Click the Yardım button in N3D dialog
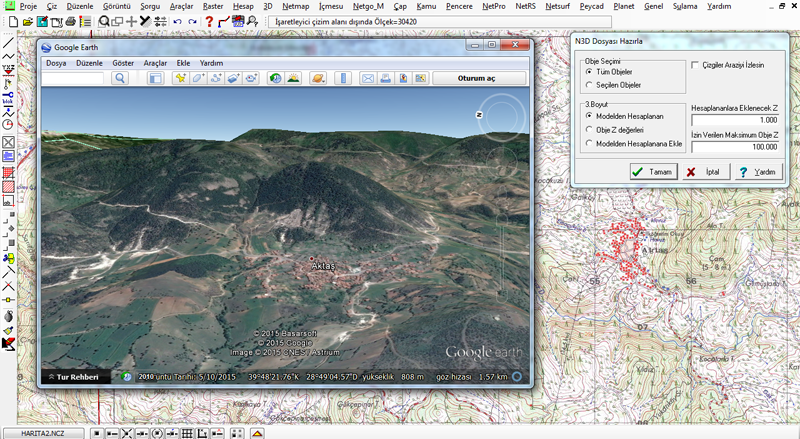Image resolution: width=800 pixels, height=439 pixels. [759, 172]
